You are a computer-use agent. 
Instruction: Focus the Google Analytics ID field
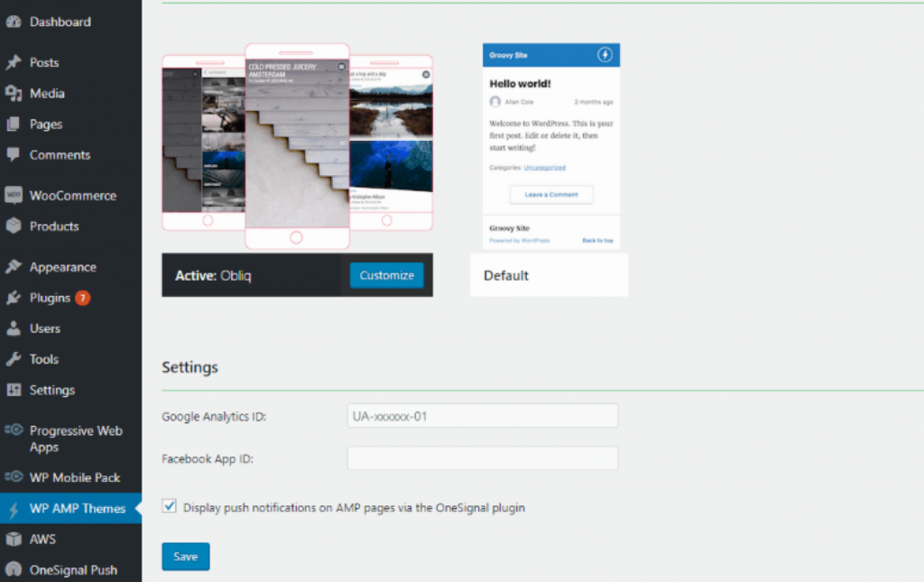483,416
